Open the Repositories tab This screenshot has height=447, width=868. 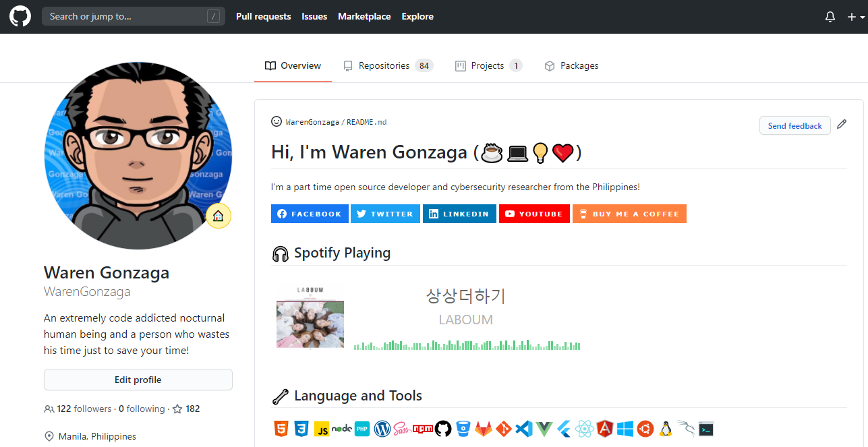[x=387, y=65]
